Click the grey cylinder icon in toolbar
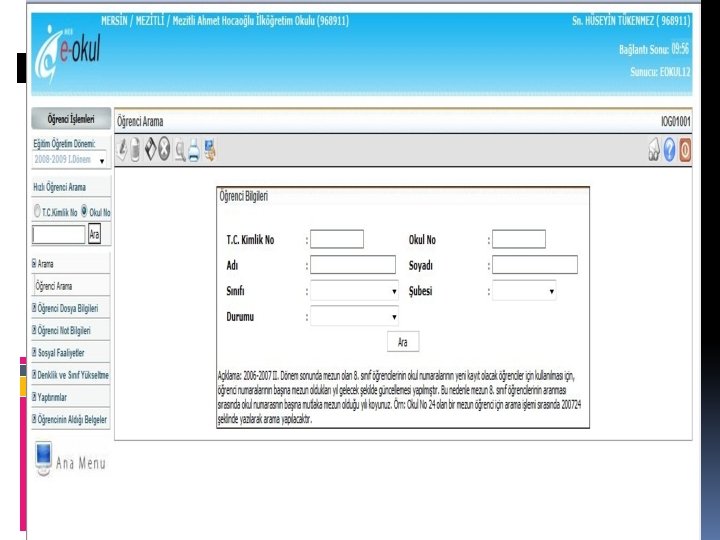Image resolution: width=720 pixels, height=540 pixels. (x=135, y=150)
